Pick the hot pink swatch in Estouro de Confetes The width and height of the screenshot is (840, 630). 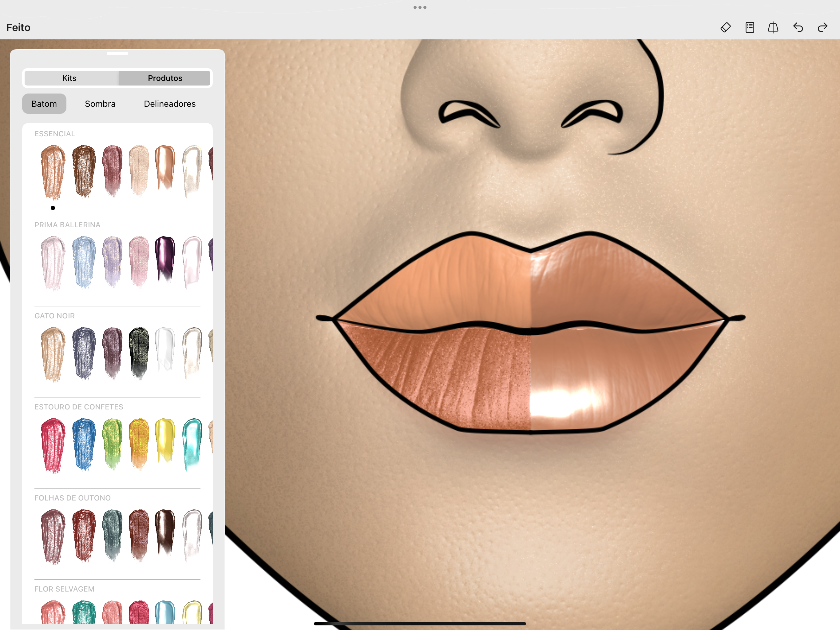pos(53,445)
